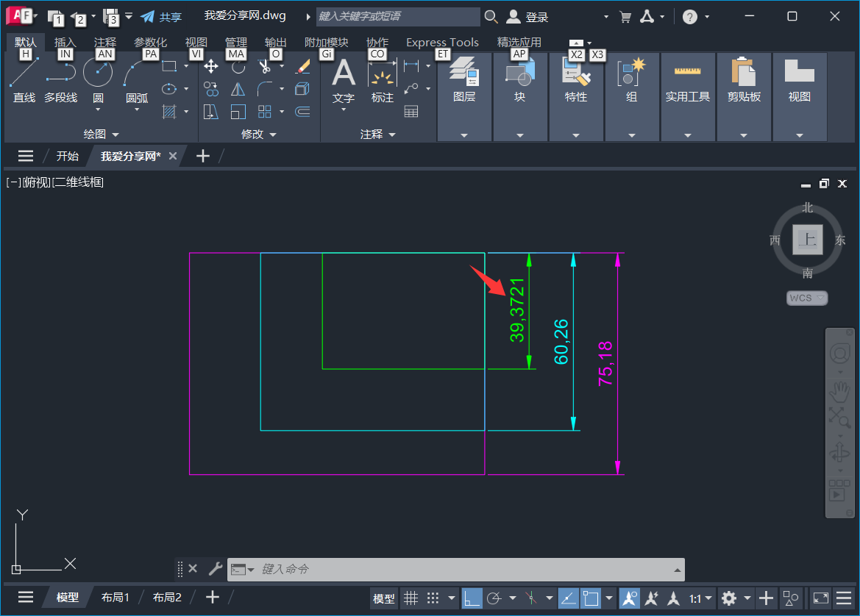Activate the Fillet tool

click(x=265, y=89)
